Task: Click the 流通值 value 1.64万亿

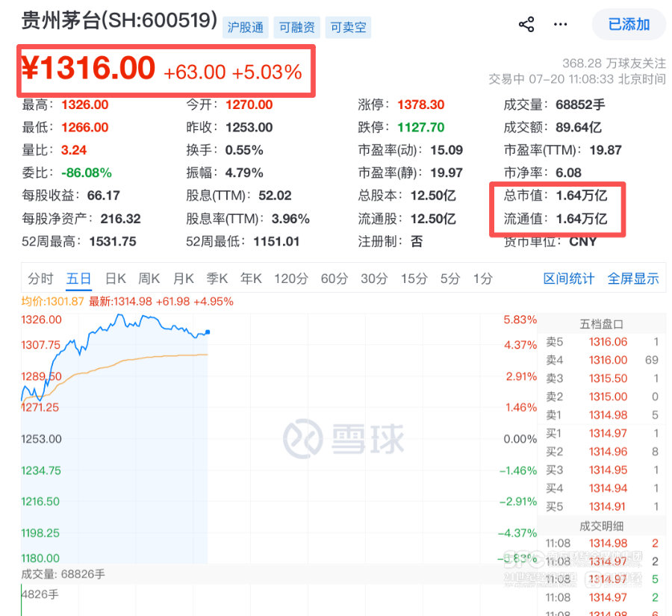Action: pyautogui.click(x=582, y=219)
